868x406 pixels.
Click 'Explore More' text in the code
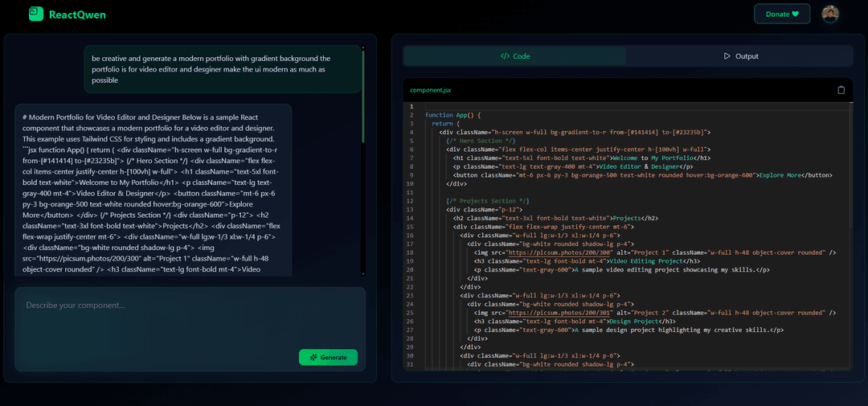(782, 174)
